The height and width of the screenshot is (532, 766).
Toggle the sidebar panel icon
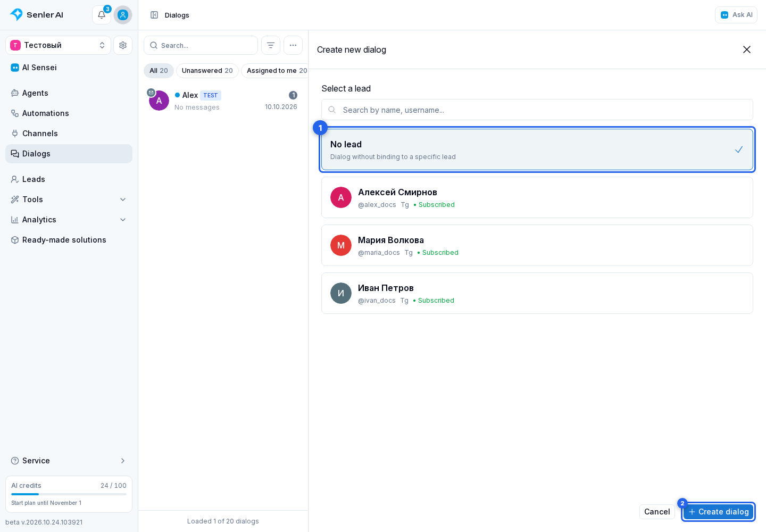point(154,15)
